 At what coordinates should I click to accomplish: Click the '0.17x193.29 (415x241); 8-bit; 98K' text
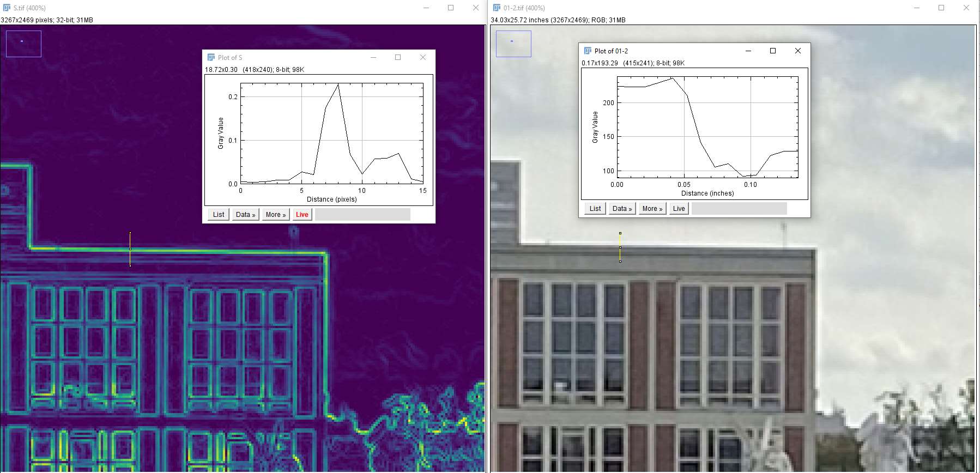pos(633,63)
